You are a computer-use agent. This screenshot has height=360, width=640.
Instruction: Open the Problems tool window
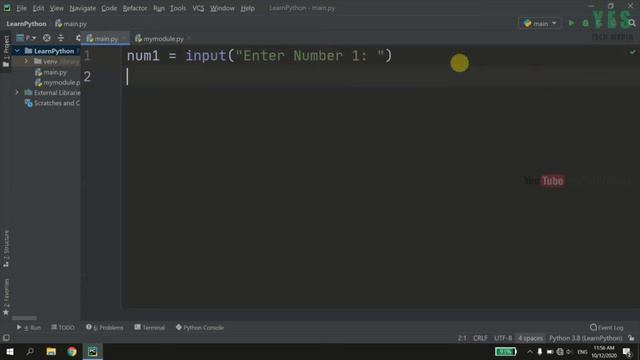[104, 327]
